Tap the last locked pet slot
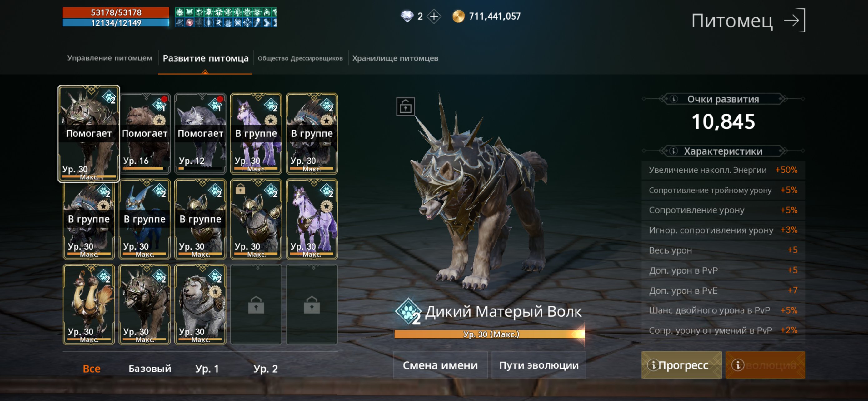The height and width of the screenshot is (401, 868). pyautogui.click(x=312, y=304)
